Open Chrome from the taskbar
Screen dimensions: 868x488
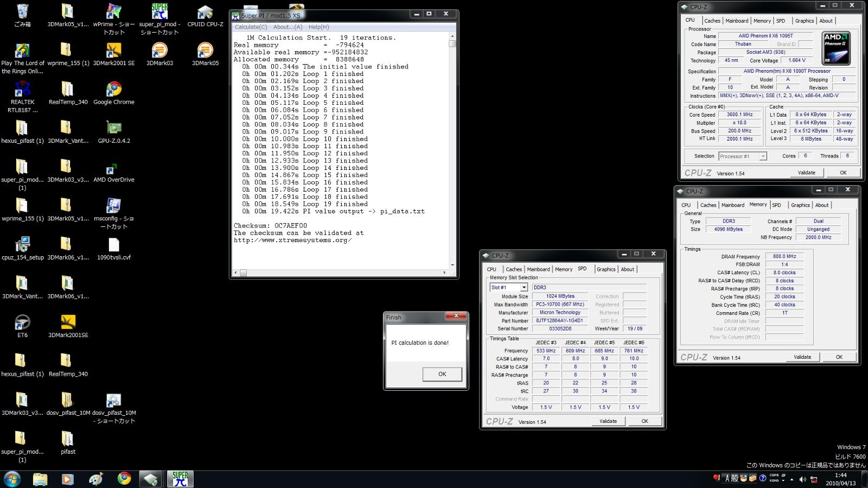click(124, 479)
